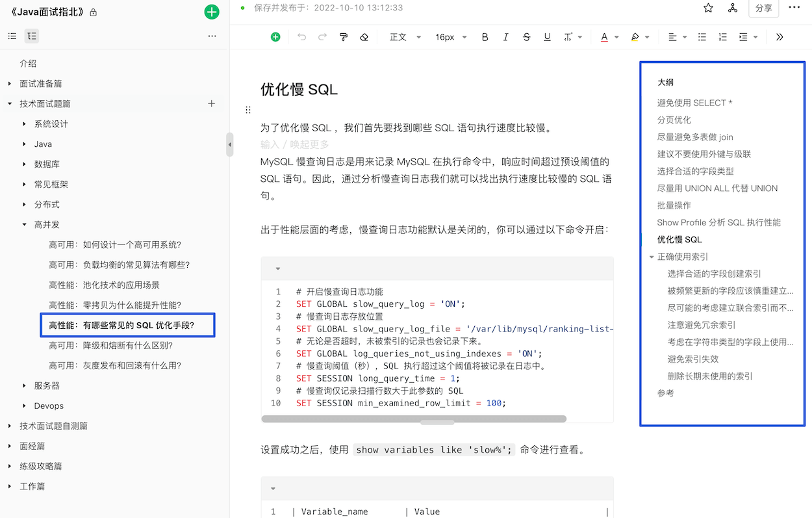
Task: Clear formatting with the eraser icon
Action: pos(364,37)
